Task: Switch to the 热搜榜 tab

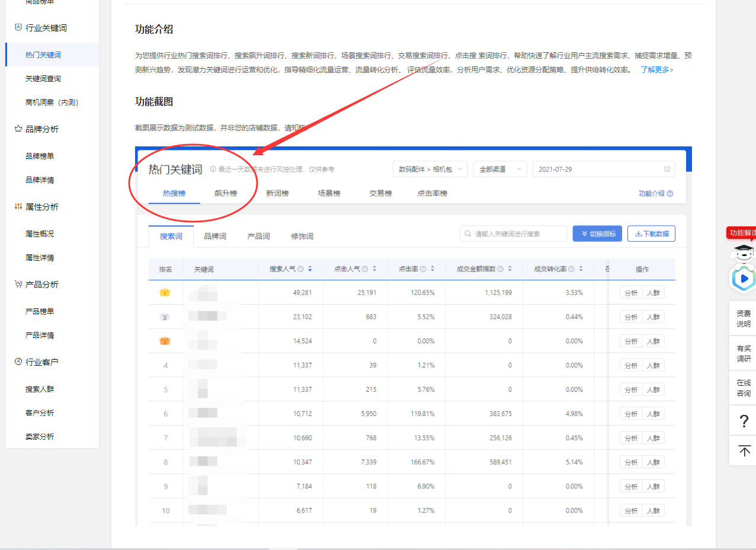Action: point(174,193)
